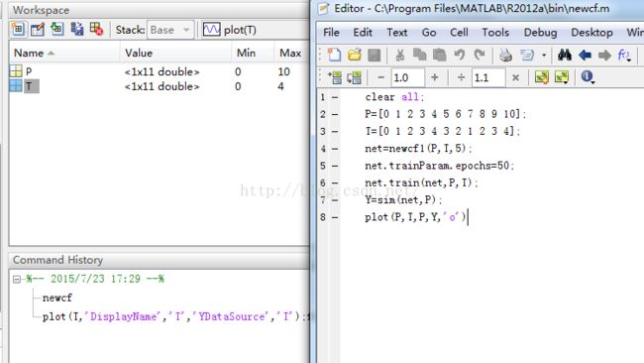Click the Delete Variable icon in Workspace
The image size is (644, 363).
coord(96,30)
